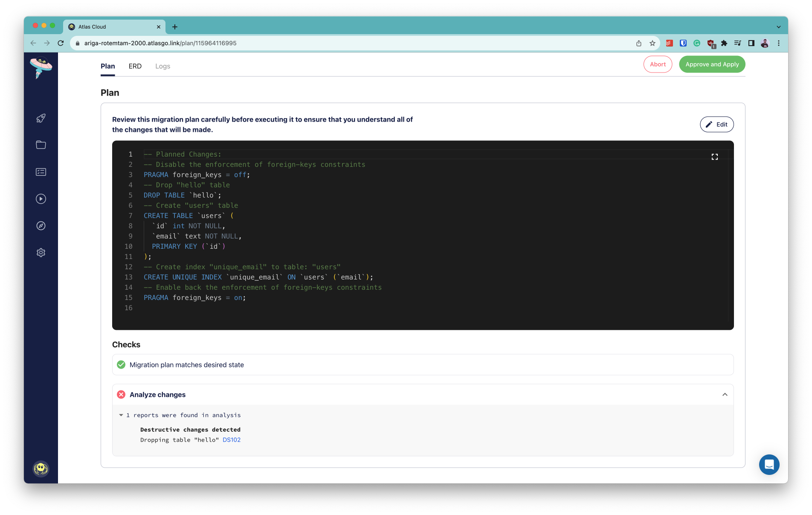Click the play circle sidebar icon
812x515 pixels.
click(x=41, y=199)
